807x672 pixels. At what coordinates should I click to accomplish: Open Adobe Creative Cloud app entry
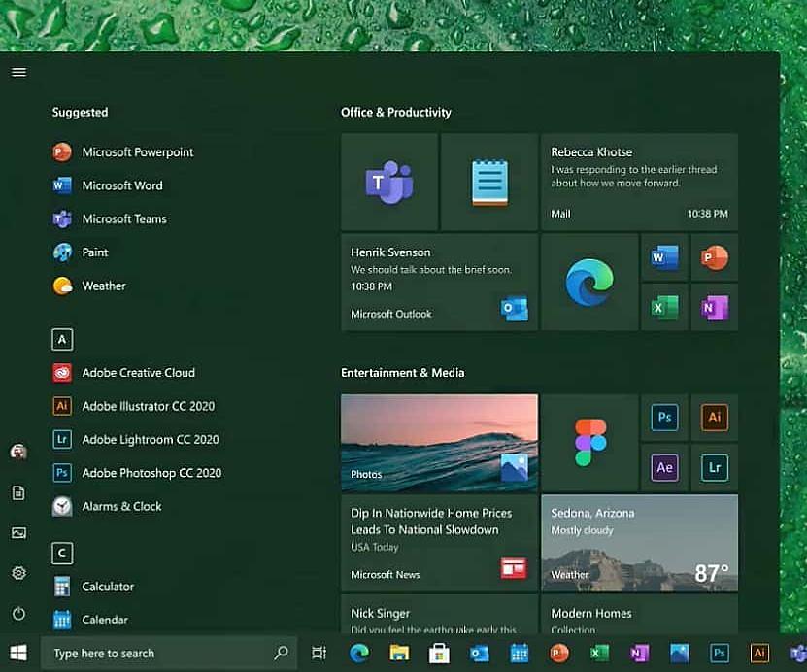click(123, 373)
